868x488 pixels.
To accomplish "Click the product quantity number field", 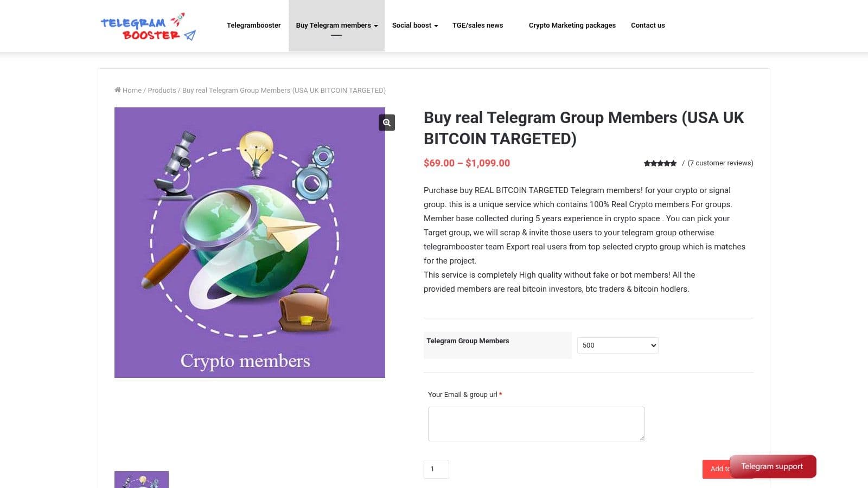I will click(x=436, y=469).
